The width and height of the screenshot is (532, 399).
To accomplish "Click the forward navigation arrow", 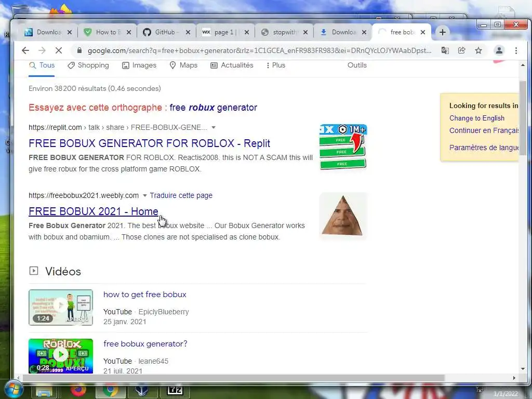I will 42,50.
